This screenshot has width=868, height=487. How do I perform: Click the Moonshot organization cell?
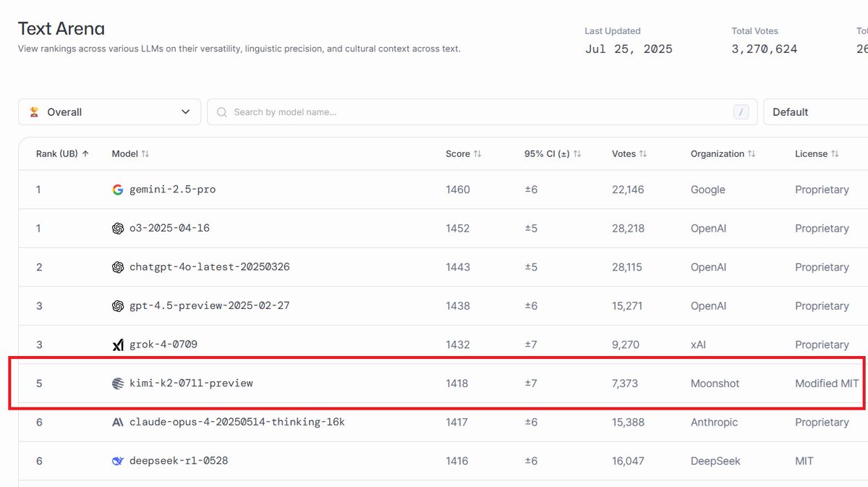(x=715, y=384)
